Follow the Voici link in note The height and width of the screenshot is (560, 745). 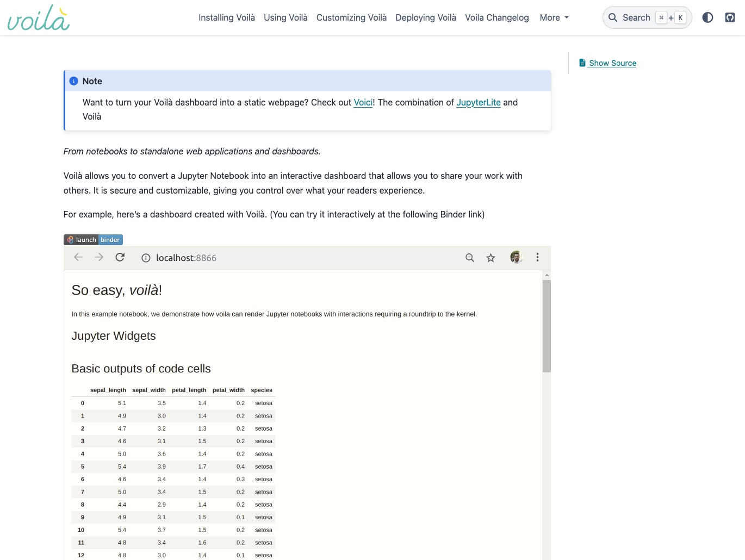click(x=363, y=103)
